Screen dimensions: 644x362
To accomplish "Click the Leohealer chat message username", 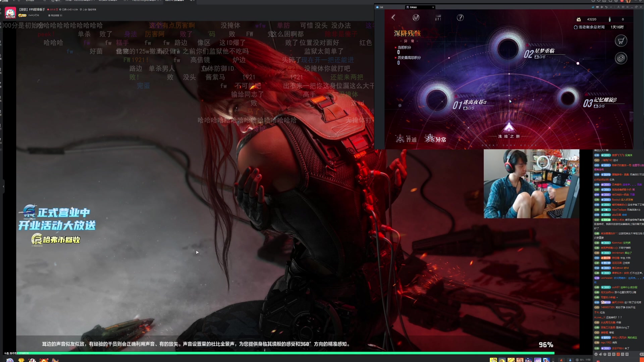I will (x=606, y=278).
